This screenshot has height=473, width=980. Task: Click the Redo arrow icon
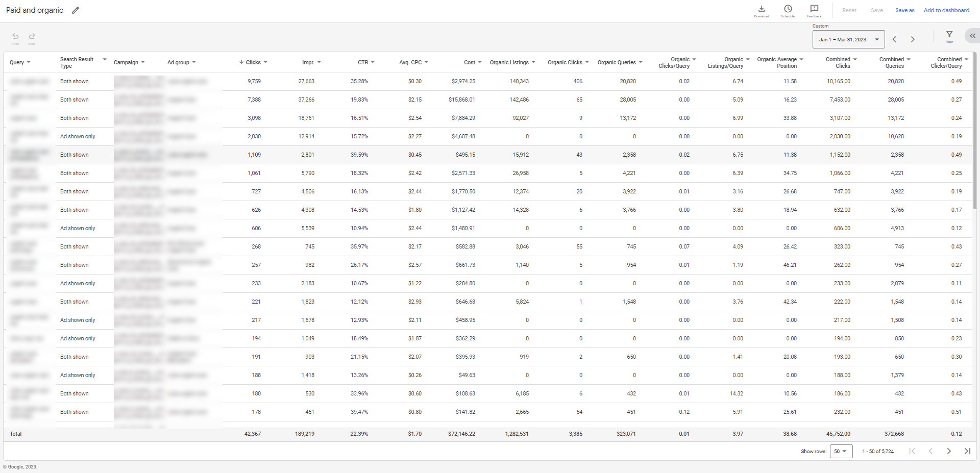coord(32,36)
